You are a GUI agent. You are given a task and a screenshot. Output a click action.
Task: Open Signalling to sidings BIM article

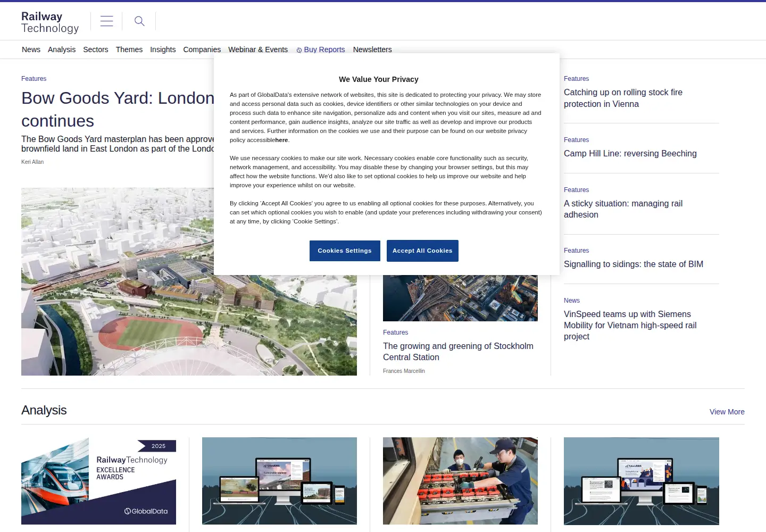coord(634,264)
